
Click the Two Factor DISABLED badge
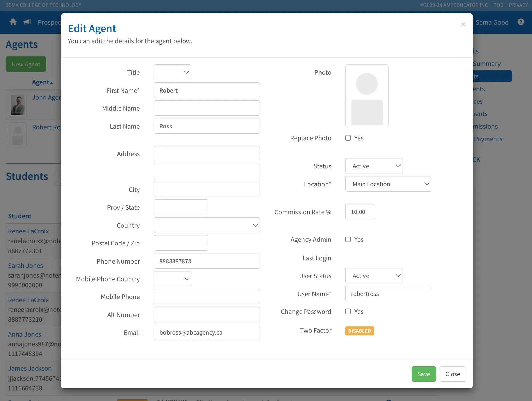(360, 331)
